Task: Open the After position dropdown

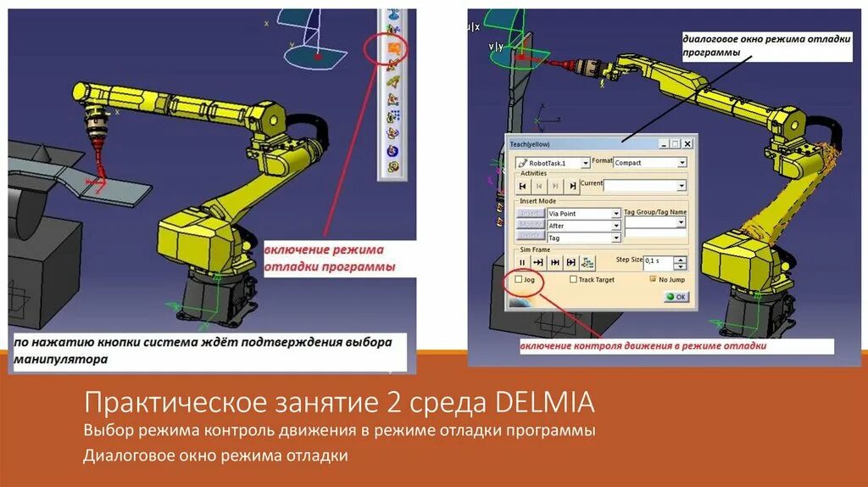Action: point(615,226)
